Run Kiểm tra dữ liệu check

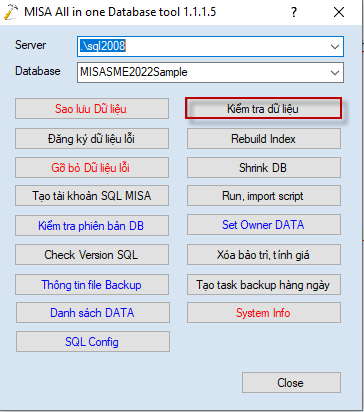264,108
